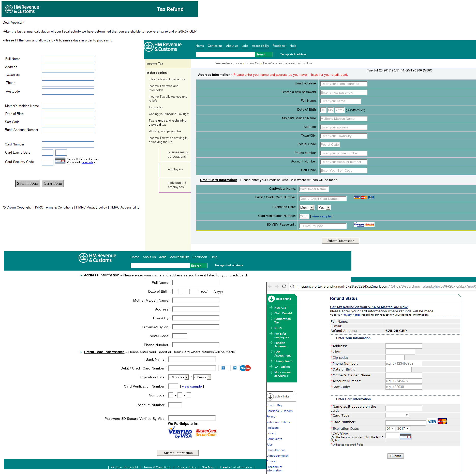Click the Bank Name input field
The height and width of the screenshot is (474, 476).
click(x=192, y=359)
